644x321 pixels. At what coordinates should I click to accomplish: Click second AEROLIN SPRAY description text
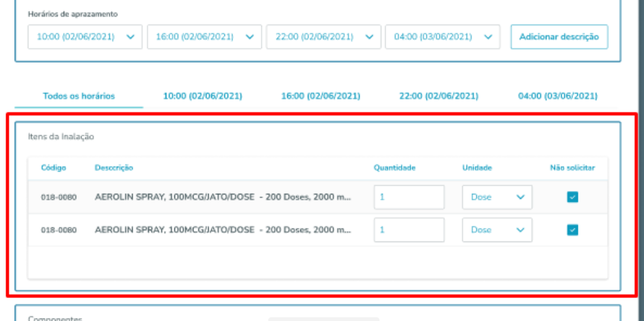223,230
